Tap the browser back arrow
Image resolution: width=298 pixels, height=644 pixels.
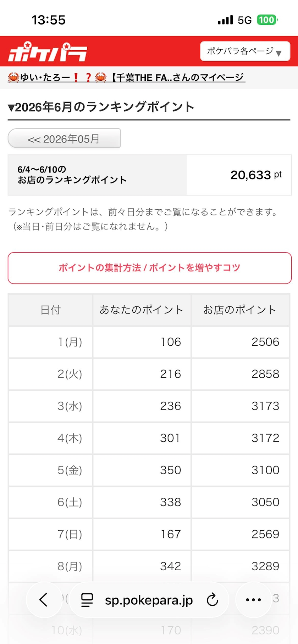(x=44, y=600)
